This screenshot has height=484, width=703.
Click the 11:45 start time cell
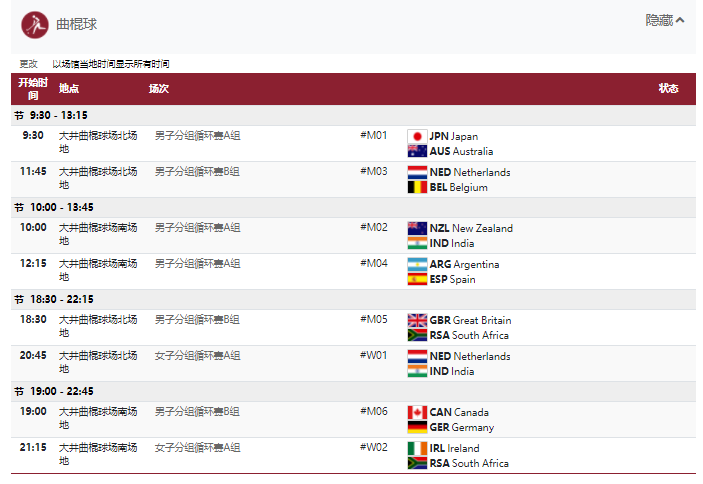tap(33, 171)
